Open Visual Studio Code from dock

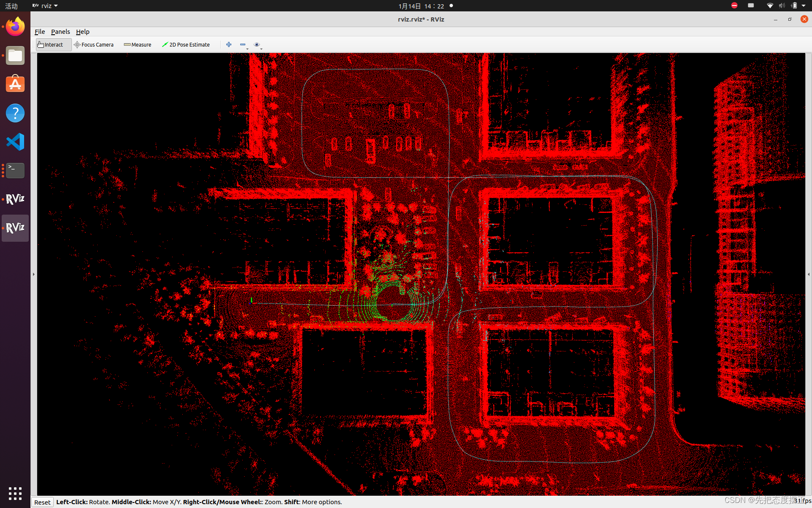coord(15,142)
